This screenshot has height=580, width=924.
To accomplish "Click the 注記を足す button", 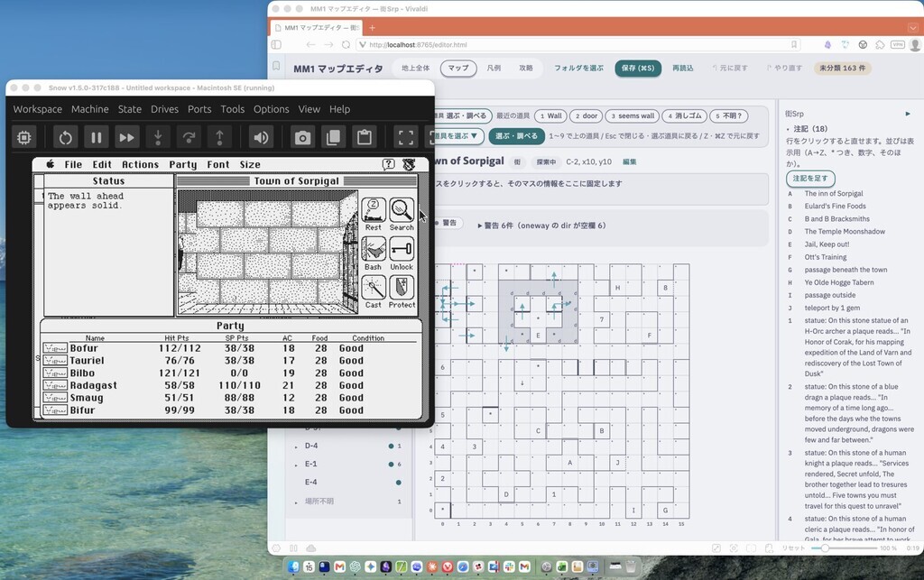I will pos(810,178).
